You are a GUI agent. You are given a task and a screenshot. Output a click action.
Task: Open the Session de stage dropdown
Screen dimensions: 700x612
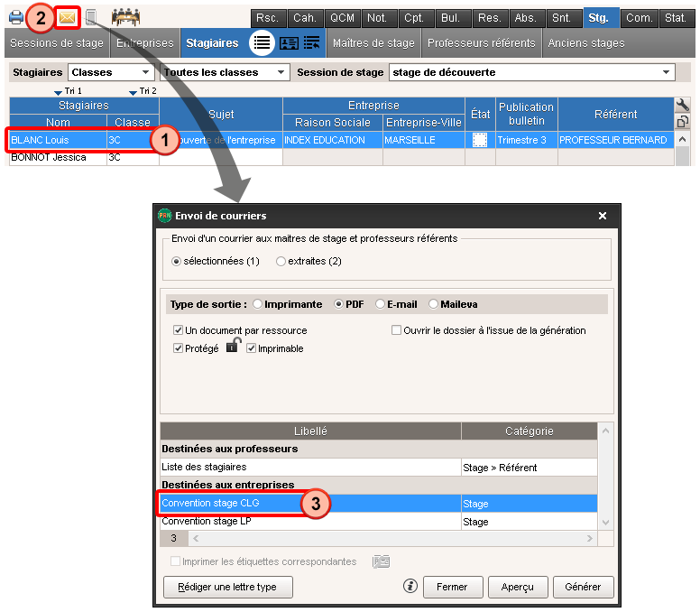point(531,72)
